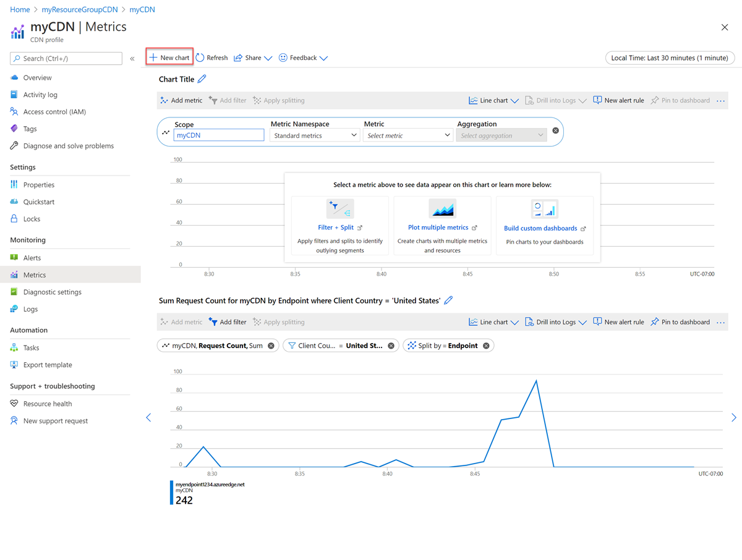
Task: Click Add metric in first chart toolbar
Action: (181, 100)
